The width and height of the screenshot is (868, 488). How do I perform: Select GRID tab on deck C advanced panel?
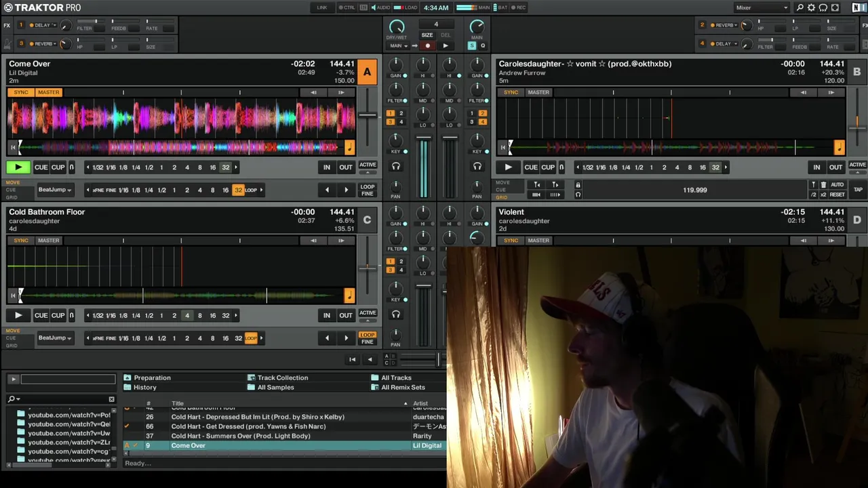(x=12, y=346)
